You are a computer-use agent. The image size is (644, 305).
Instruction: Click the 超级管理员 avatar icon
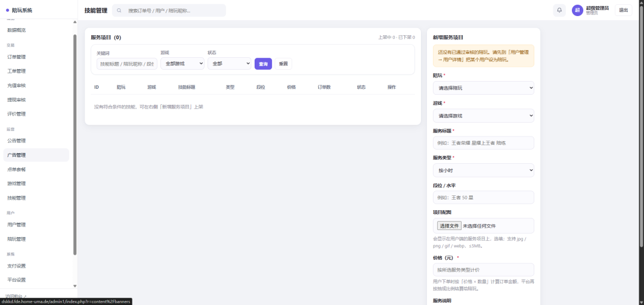(577, 10)
